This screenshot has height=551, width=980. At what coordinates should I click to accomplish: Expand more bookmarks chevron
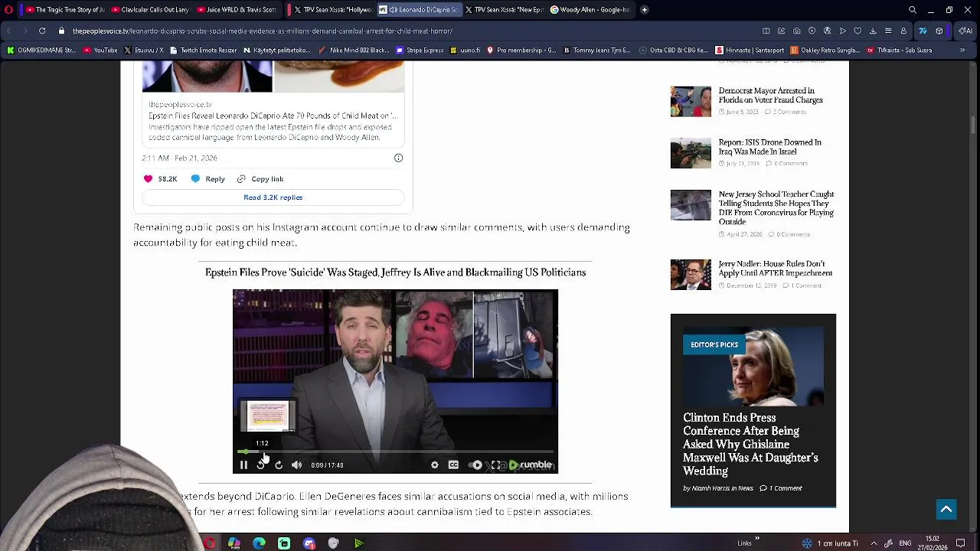coord(962,51)
